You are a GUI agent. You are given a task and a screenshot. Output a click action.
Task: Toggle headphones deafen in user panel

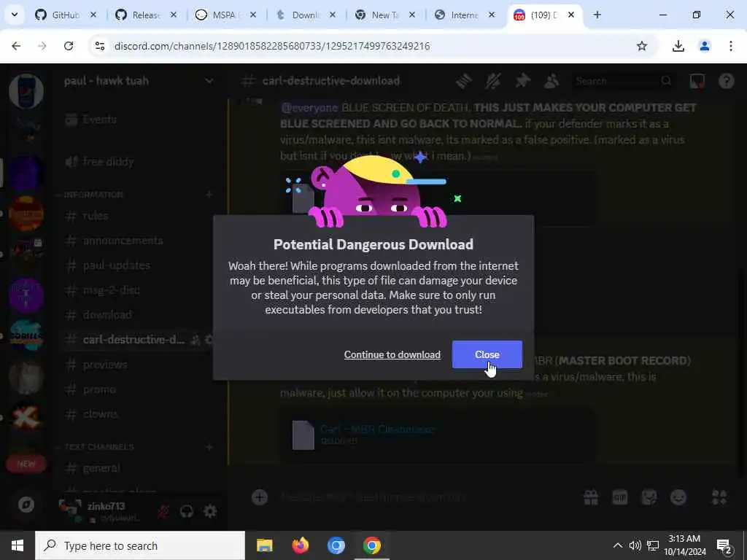[187, 511]
